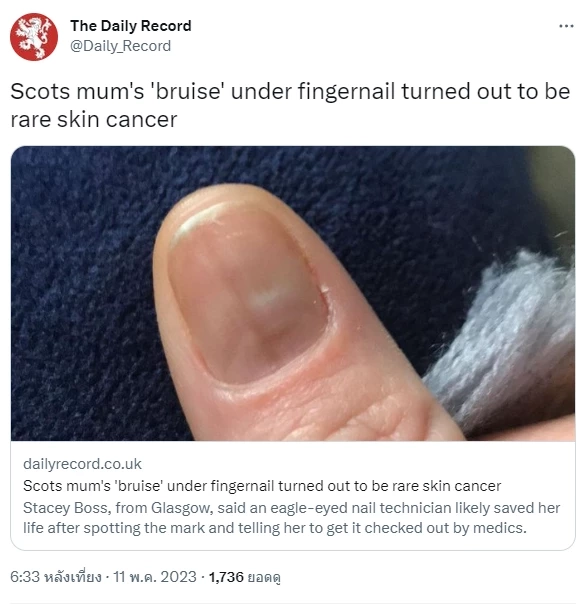The width and height of the screenshot is (587, 606).
Task: Click the Stacey Boss description text
Action: [x=291, y=518]
